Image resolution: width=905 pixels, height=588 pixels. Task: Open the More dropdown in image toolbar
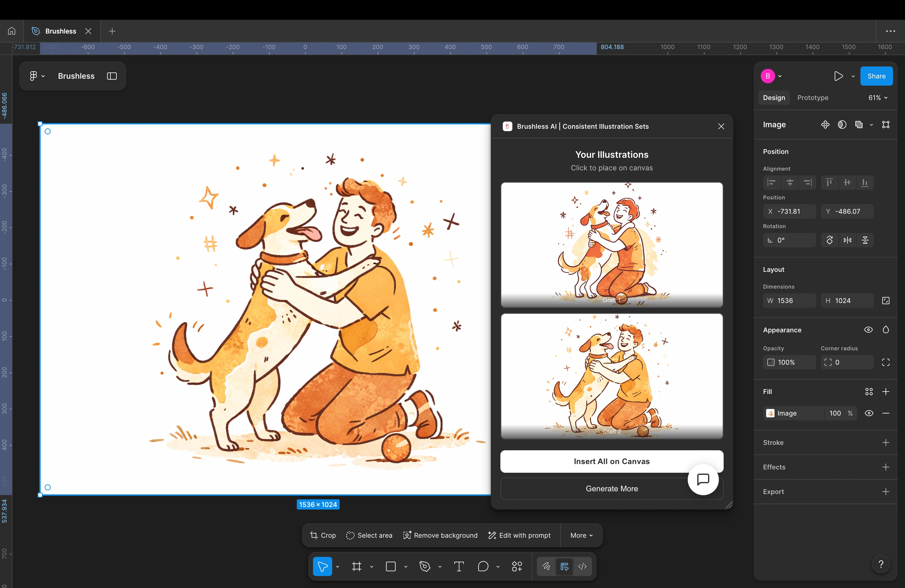point(581,536)
